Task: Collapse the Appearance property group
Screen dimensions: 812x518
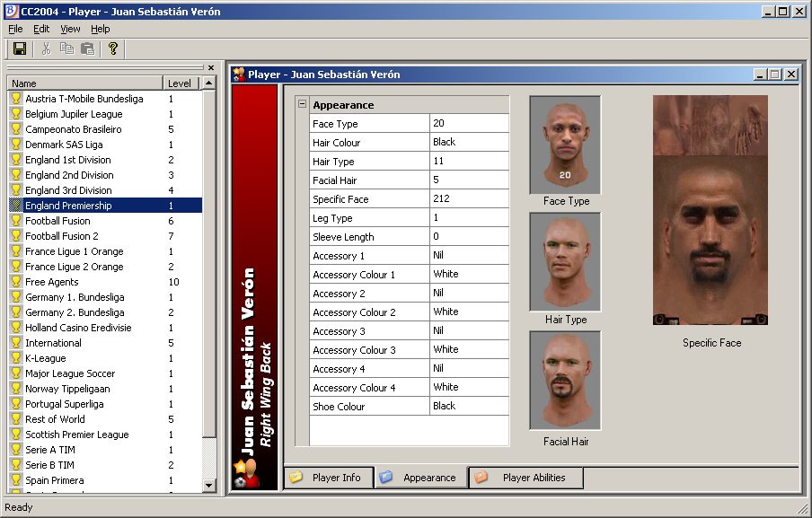Action: click(x=302, y=105)
